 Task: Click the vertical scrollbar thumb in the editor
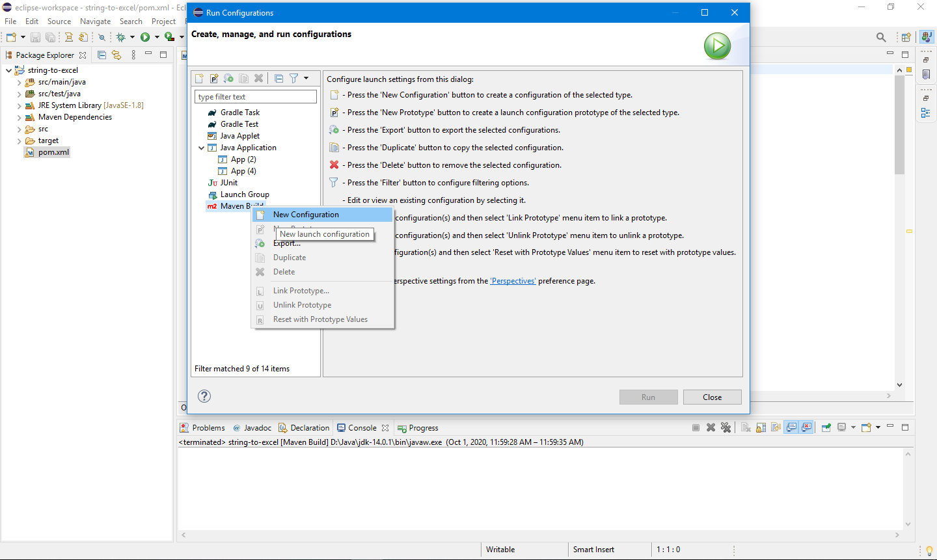point(899,124)
